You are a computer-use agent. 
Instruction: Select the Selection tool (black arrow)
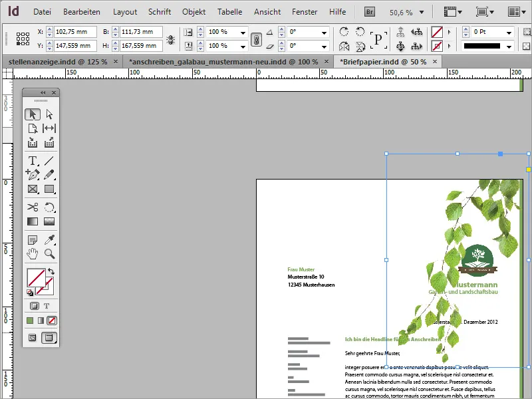point(33,114)
